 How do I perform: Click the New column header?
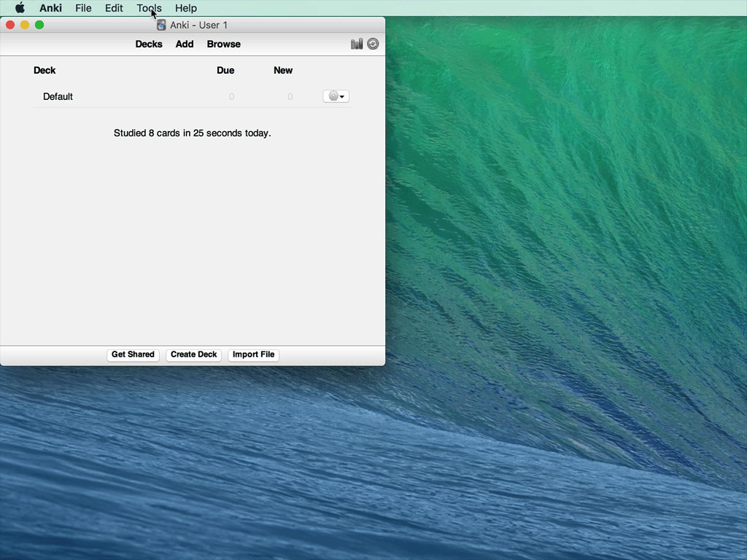point(283,71)
